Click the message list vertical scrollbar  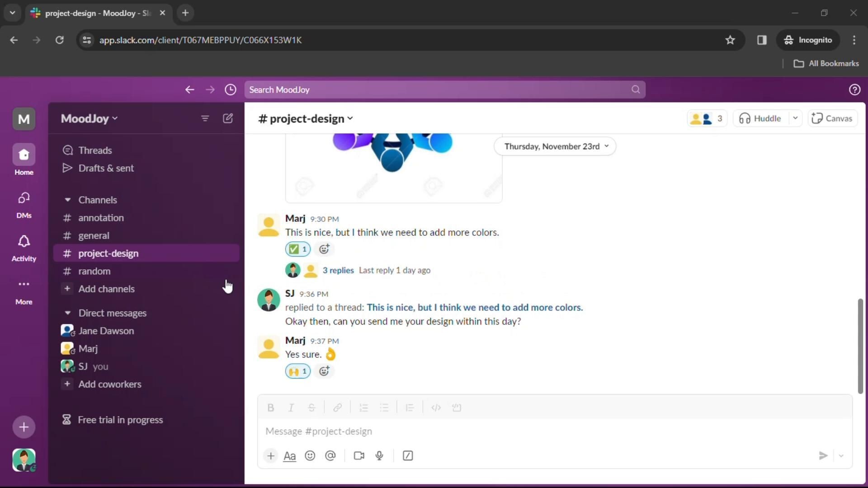pos(860,346)
